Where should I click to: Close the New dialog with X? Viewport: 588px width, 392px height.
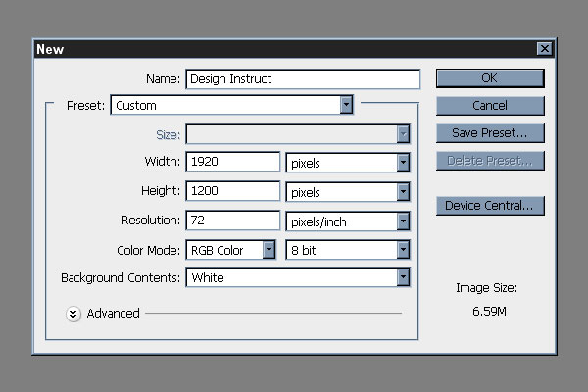[x=545, y=48]
